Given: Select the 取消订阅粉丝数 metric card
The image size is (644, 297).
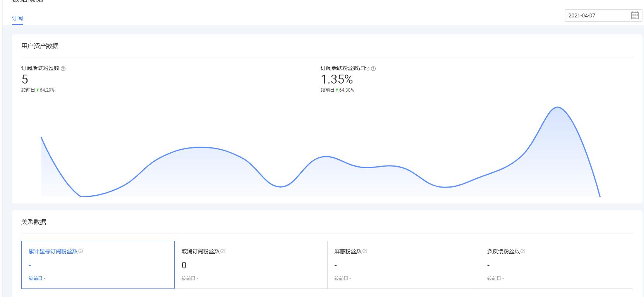Looking at the screenshot, I should click(x=251, y=265).
